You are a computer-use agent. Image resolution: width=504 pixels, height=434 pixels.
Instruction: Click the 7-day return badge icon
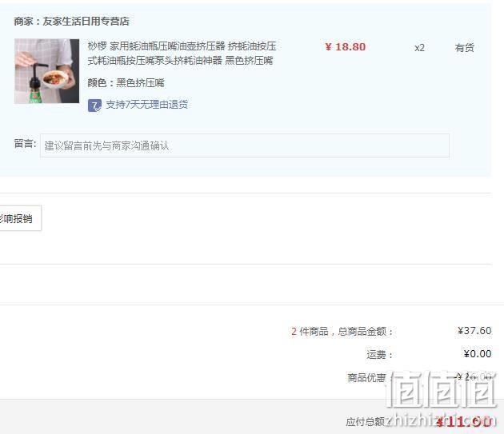tap(94, 106)
